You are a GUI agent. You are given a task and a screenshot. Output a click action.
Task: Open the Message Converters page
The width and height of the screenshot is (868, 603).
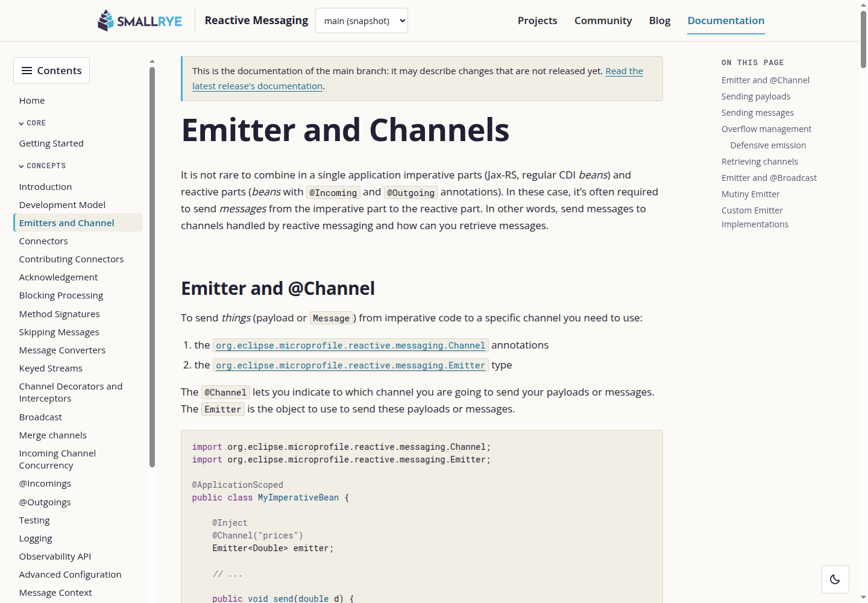point(62,350)
